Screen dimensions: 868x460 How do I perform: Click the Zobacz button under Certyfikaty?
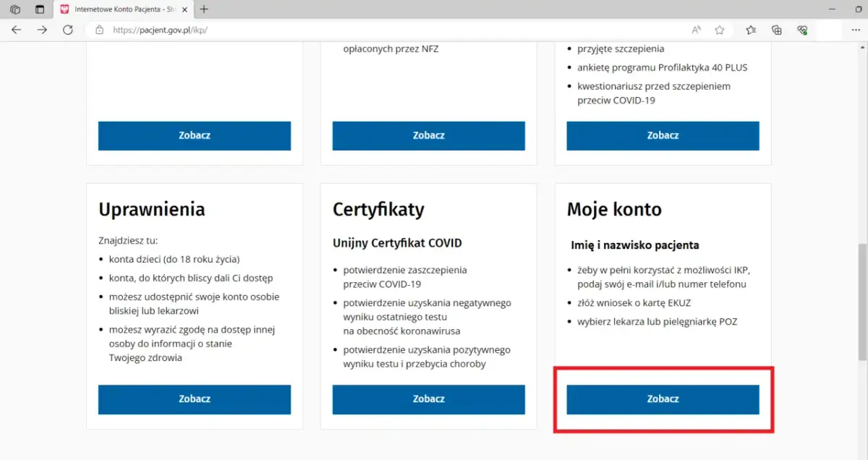(x=428, y=399)
